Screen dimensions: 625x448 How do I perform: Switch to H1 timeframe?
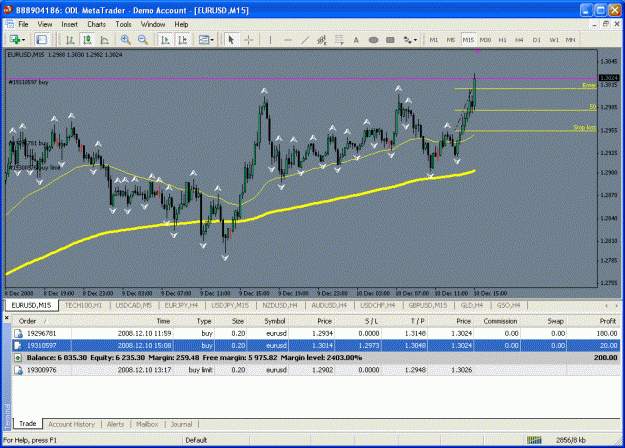tap(502, 40)
